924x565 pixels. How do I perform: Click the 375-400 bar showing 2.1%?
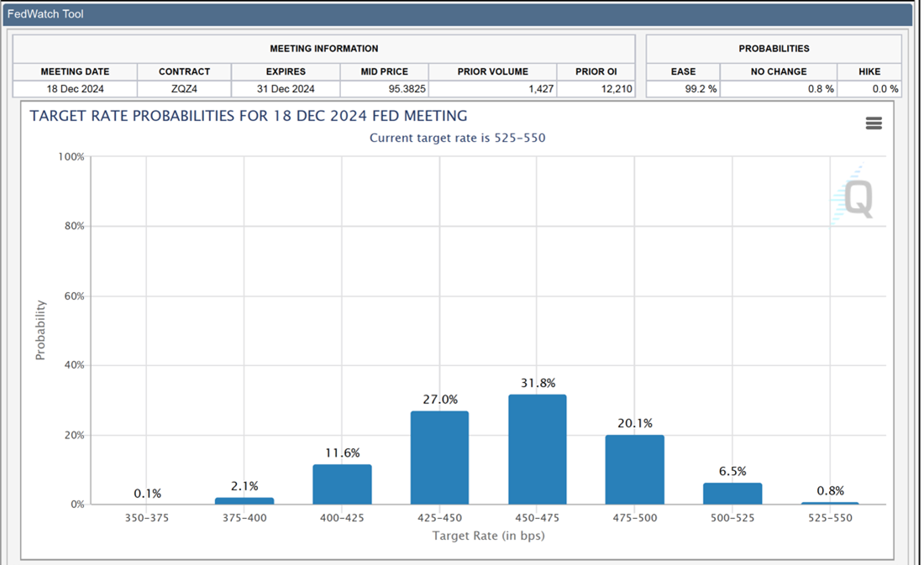click(x=244, y=501)
